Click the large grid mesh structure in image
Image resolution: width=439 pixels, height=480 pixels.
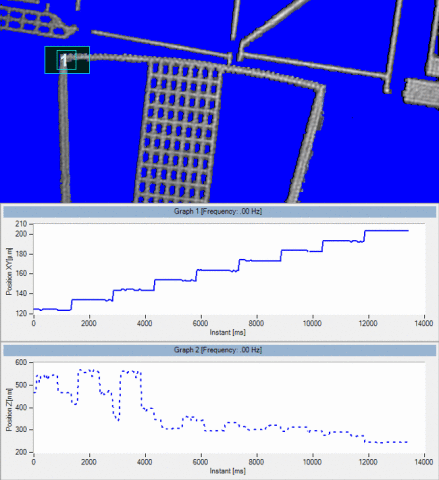point(180,130)
